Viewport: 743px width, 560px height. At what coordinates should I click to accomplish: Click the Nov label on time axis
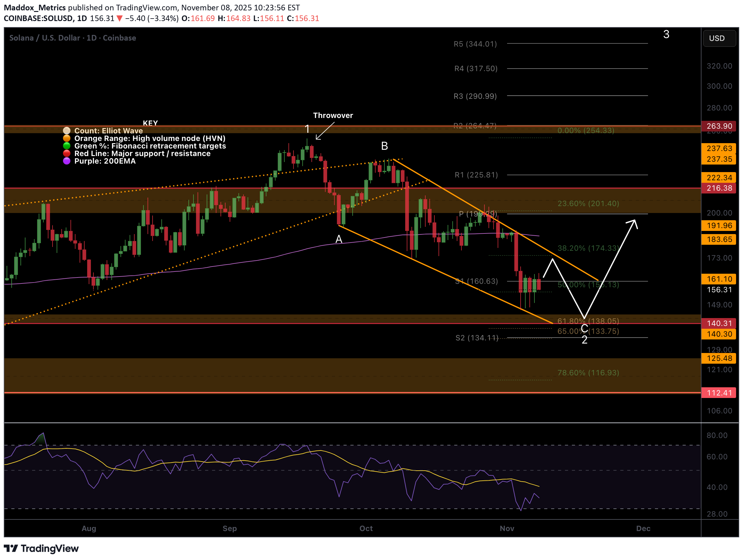[506, 529]
